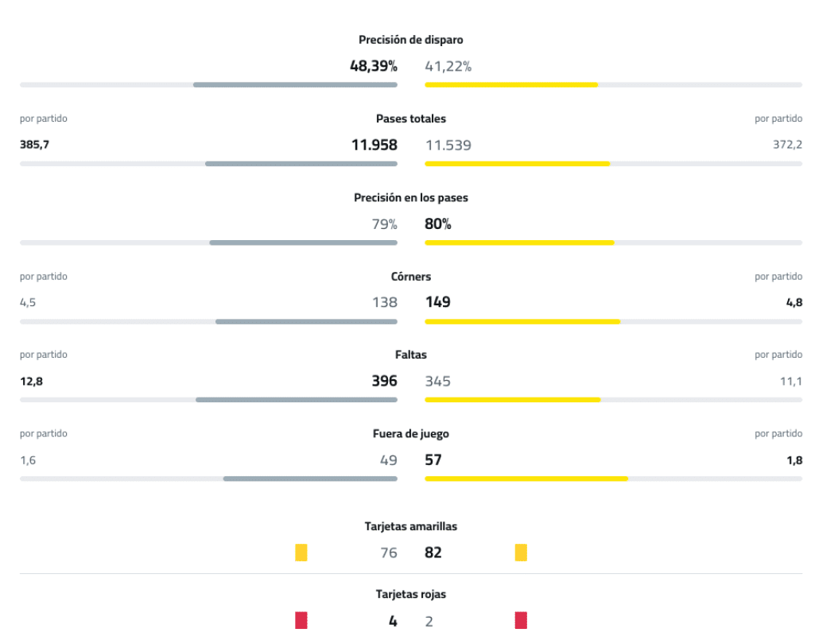The image size is (815, 644).
Task: Click the 396 fouls value
Action: [385, 381]
